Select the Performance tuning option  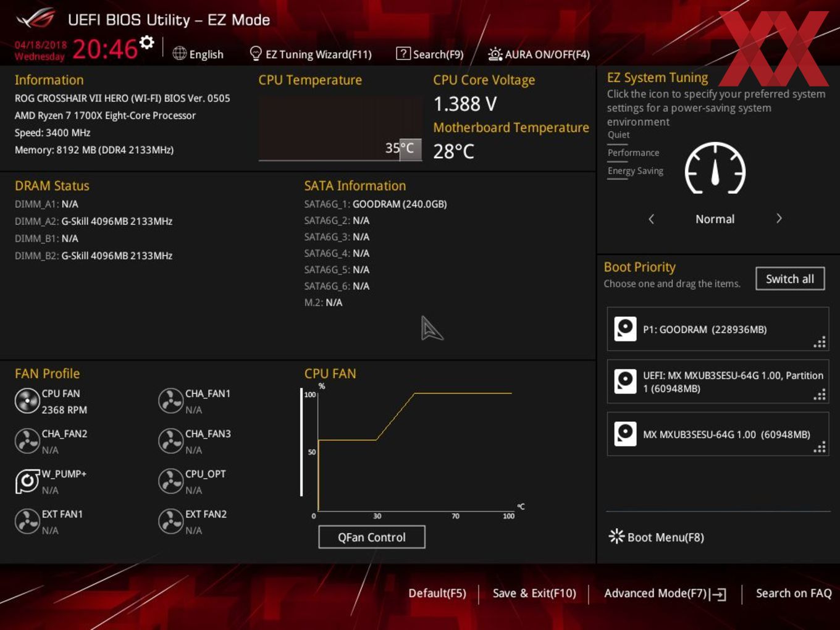point(633,153)
